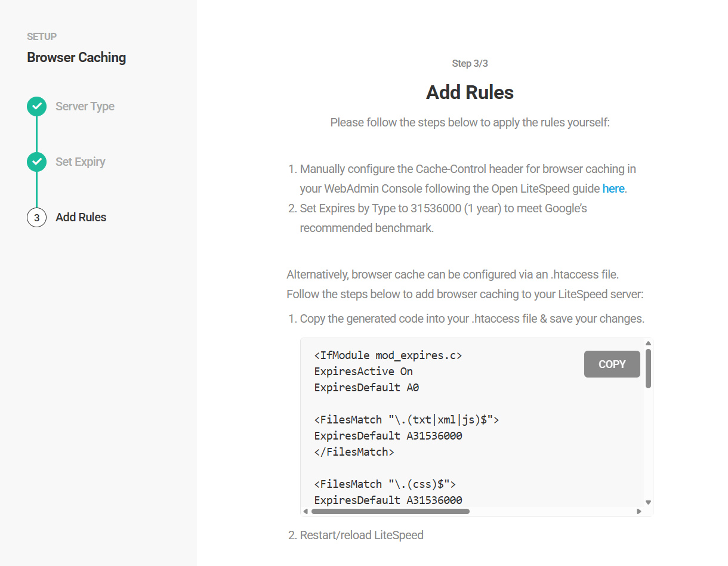Open the Open LiteSpeed guide 'here' link

click(613, 188)
